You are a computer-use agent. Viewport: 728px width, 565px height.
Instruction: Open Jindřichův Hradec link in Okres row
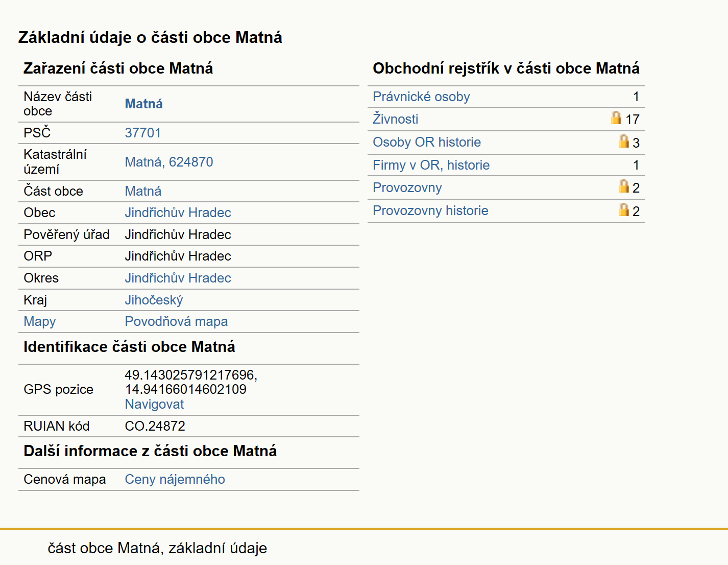coord(178,278)
